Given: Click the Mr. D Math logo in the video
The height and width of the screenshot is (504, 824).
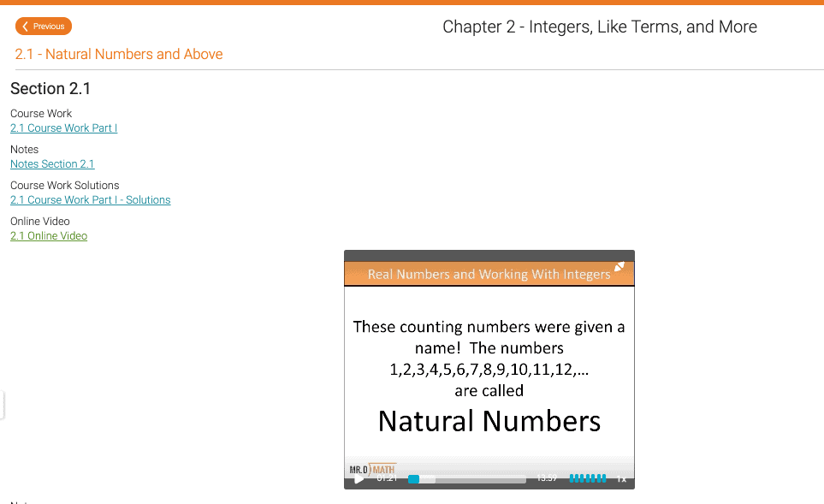Looking at the screenshot, I should pos(372,469).
